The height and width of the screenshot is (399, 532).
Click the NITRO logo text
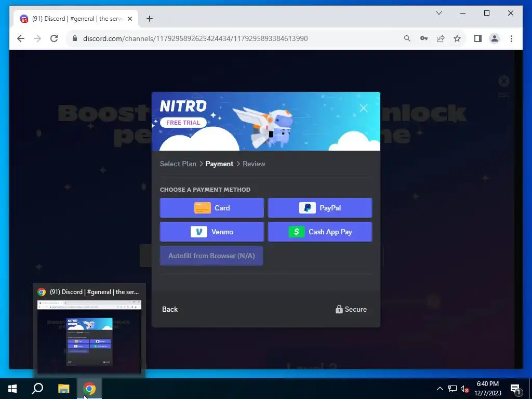pos(183,106)
